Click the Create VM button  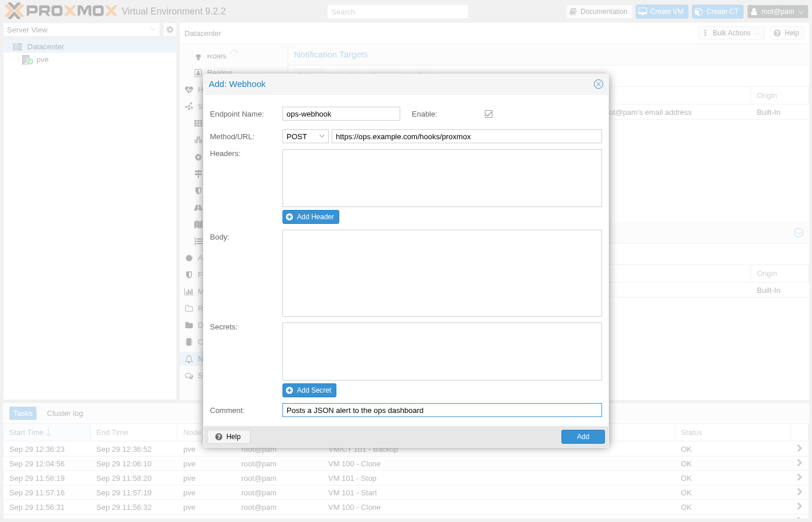(x=662, y=12)
